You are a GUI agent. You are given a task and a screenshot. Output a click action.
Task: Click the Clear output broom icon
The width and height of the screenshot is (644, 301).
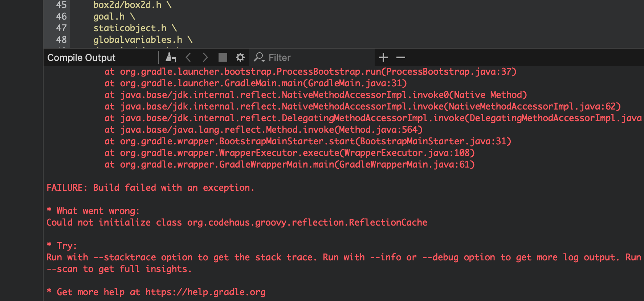pyautogui.click(x=170, y=57)
